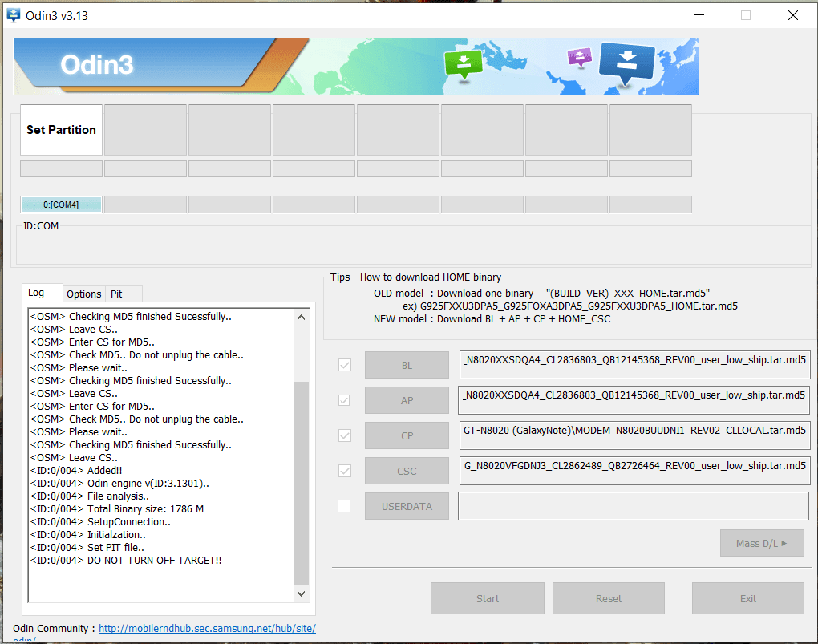Click the blue download icon in banner
The height and width of the screenshot is (644, 818).
(626, 63)
